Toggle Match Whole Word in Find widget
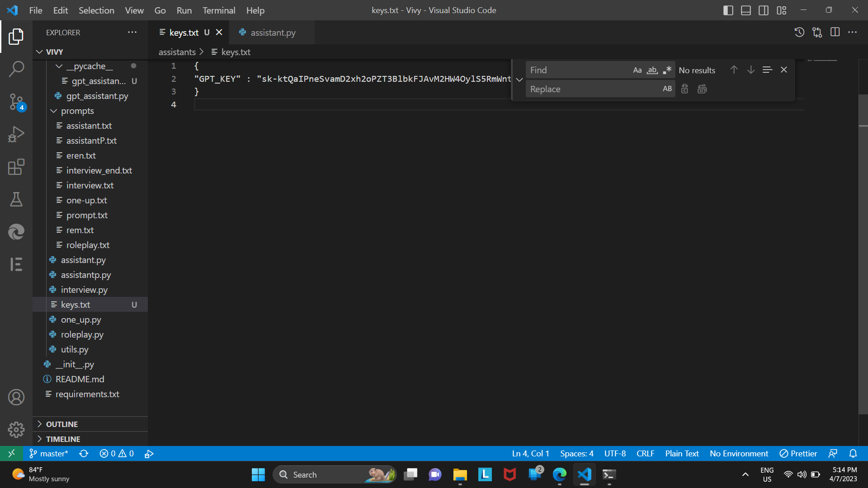The image size is (868, 488). 652,70
